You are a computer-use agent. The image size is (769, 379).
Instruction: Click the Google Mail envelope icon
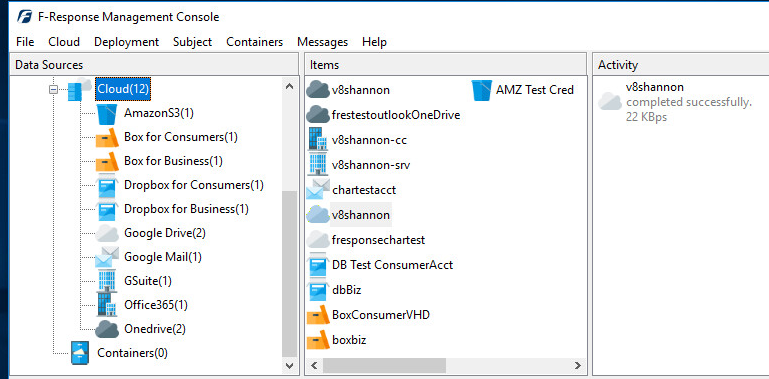(106, 257)
